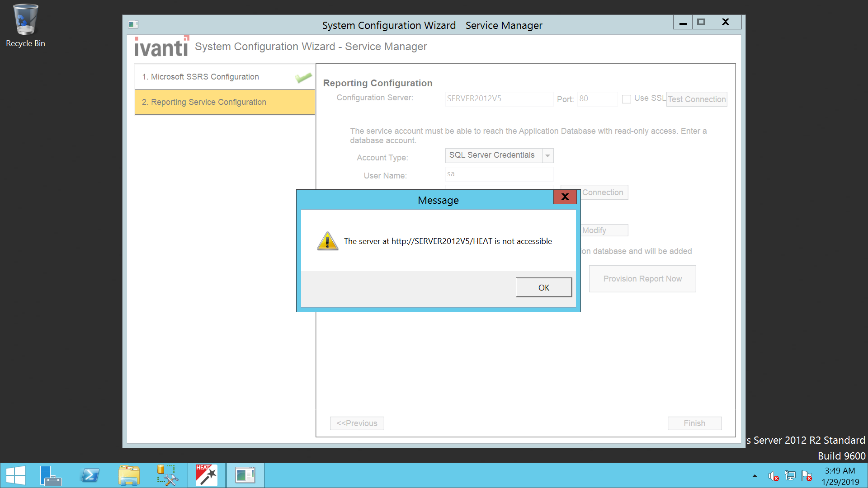Screen dimensions: 868x488
Task: Click the Action Center flag icon
Action: click(807, 476)
